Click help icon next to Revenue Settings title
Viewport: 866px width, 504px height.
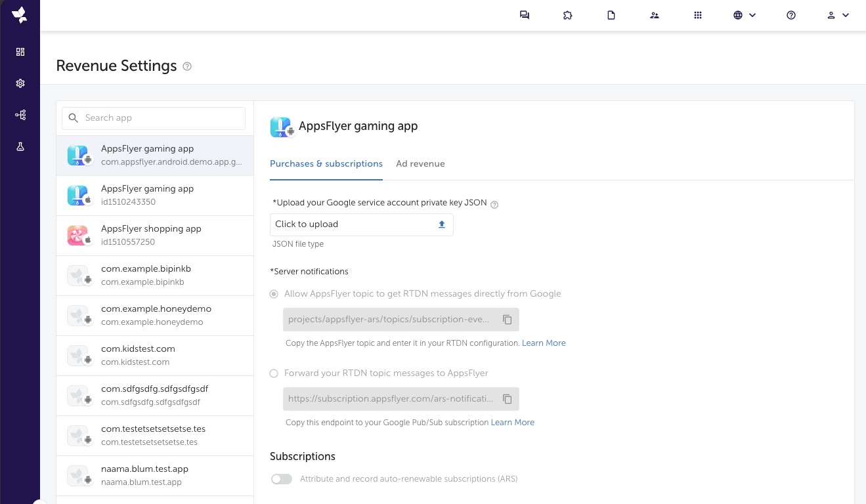click(187, 66)
